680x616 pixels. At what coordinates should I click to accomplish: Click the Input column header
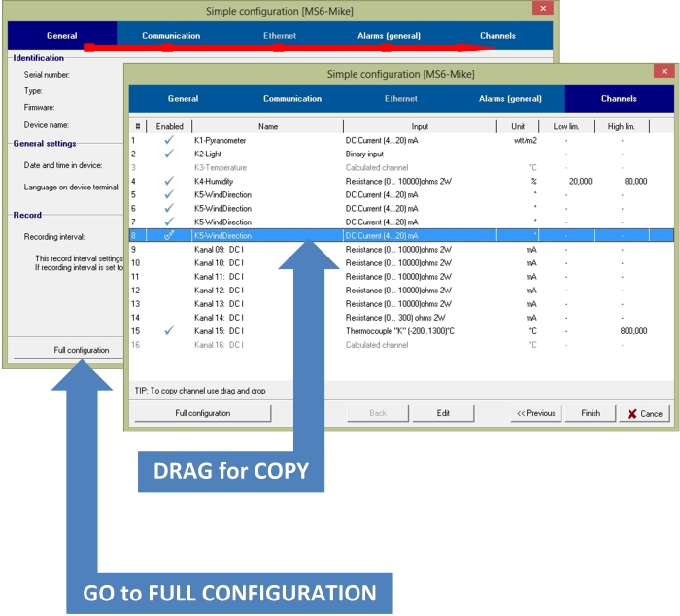coord(420,126)
